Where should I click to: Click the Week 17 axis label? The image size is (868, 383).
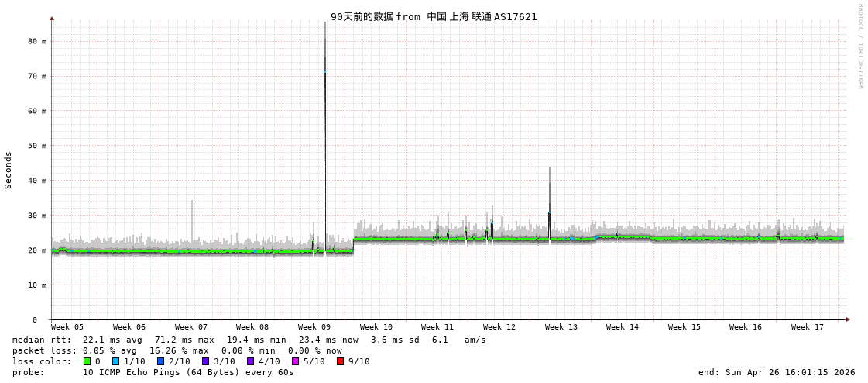click(807, 327)
